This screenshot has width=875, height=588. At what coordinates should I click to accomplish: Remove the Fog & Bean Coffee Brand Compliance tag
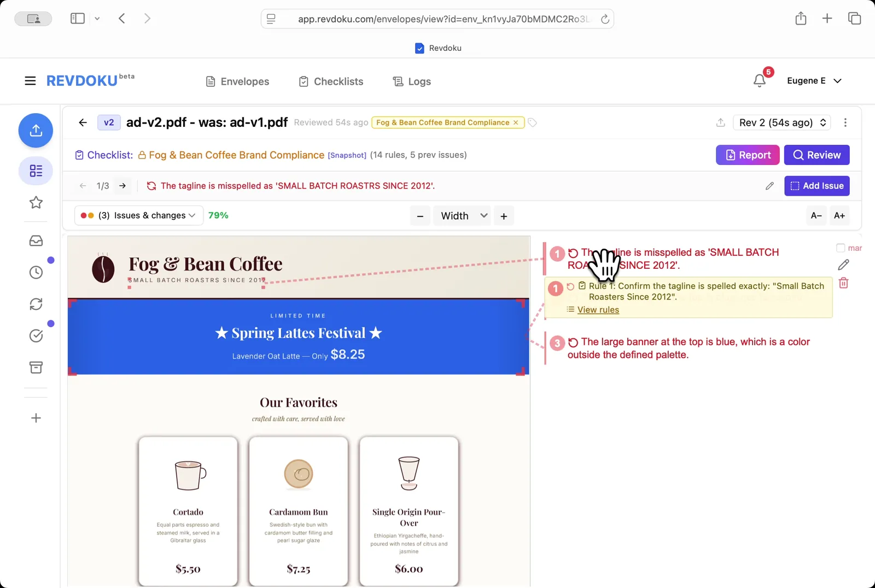(515, 123)
